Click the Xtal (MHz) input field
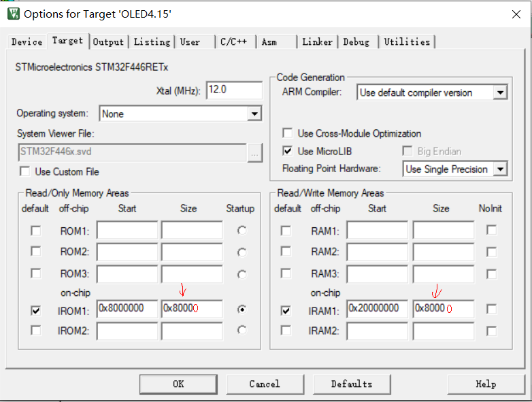This screenshot has width=532, height=402. coord(234,90)
